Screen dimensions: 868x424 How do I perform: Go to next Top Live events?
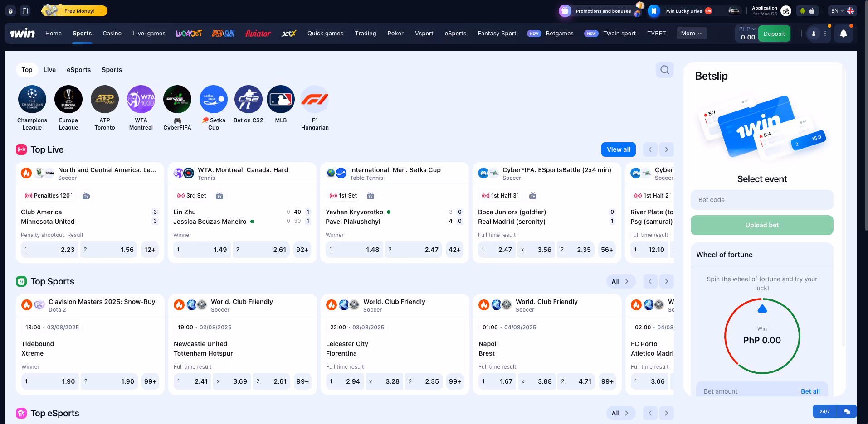[666, 149]
